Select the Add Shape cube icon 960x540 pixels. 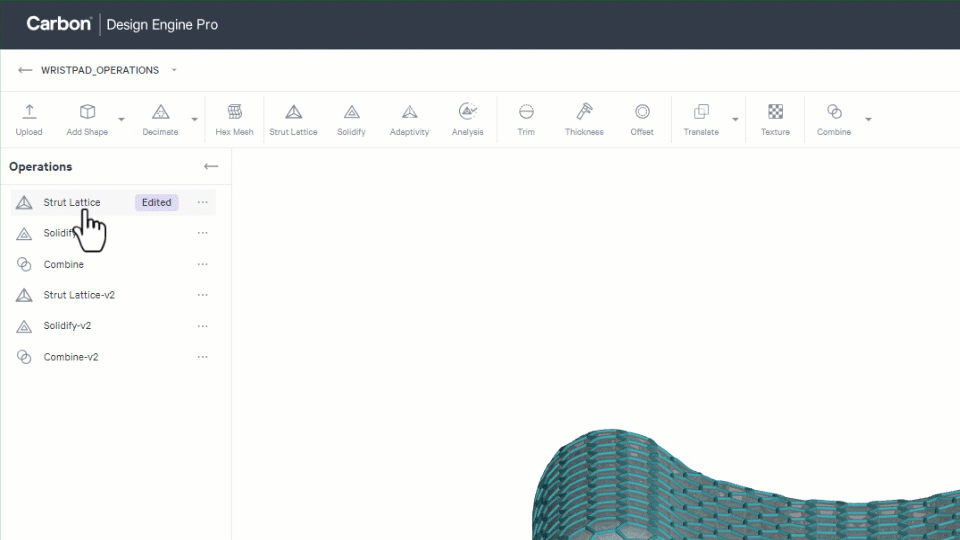tap(88, 112)
